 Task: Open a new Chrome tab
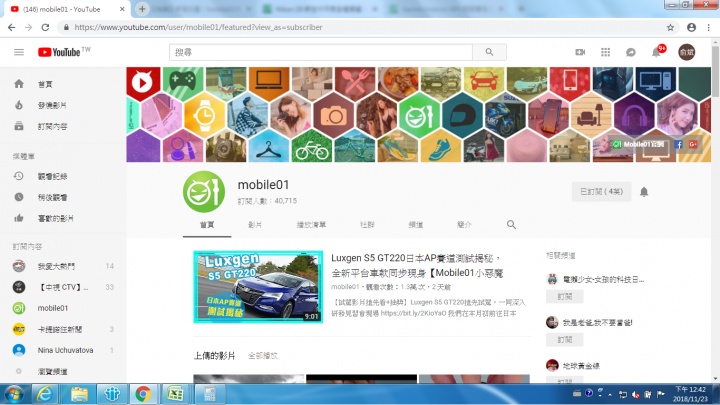[x=142, y=9]
